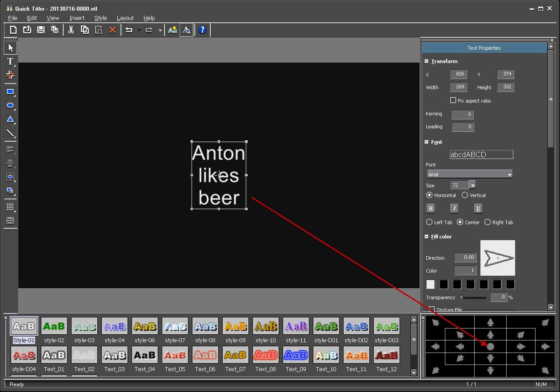Select the Triangle shape tool
This screenshot has height=392, width=560.
point(10,119)
